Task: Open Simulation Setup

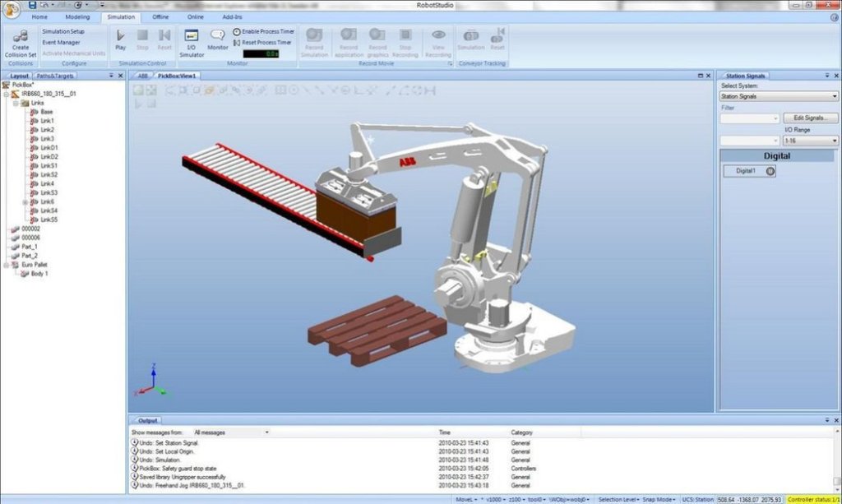Action: point(63,31)
